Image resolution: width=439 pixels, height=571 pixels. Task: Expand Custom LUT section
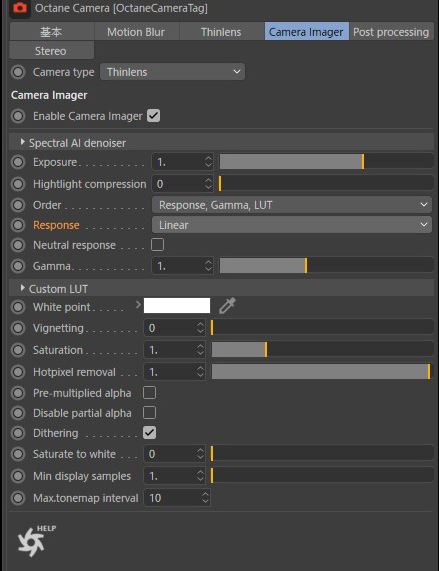click(x=23, y=288)
